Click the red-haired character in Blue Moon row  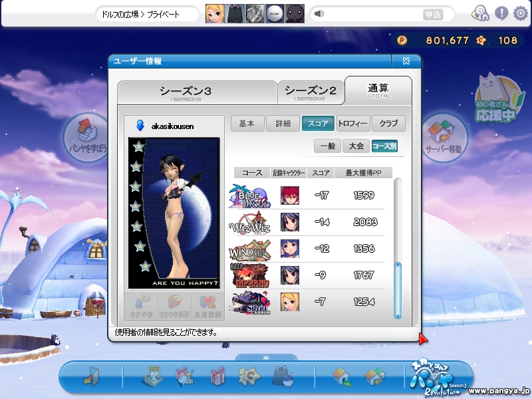[x=290, y=196]
